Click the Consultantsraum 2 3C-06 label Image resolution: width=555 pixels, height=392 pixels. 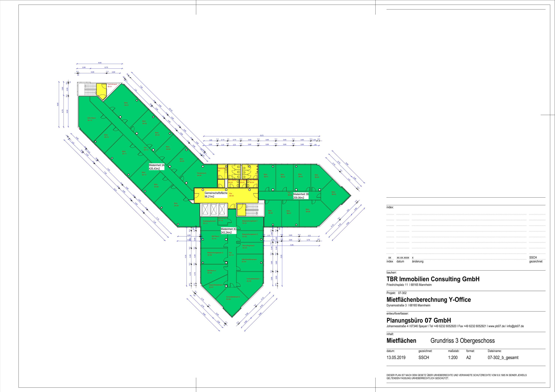tap(233, 298)
